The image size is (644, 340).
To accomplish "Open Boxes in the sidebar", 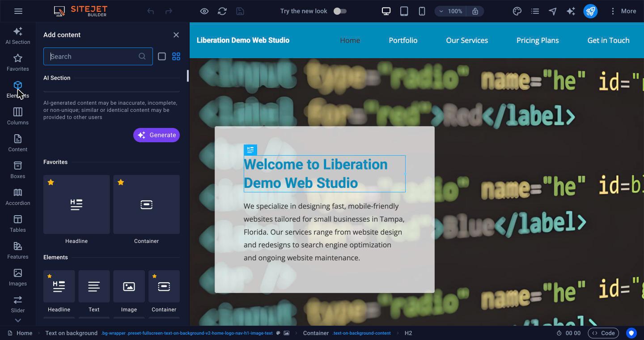I will coord(18,170).
